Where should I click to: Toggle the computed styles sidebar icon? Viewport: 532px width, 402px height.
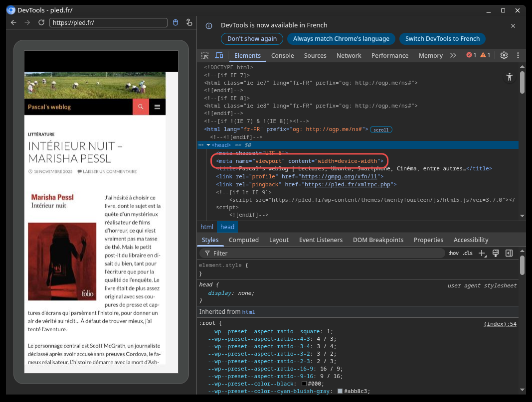coord(509,253)
